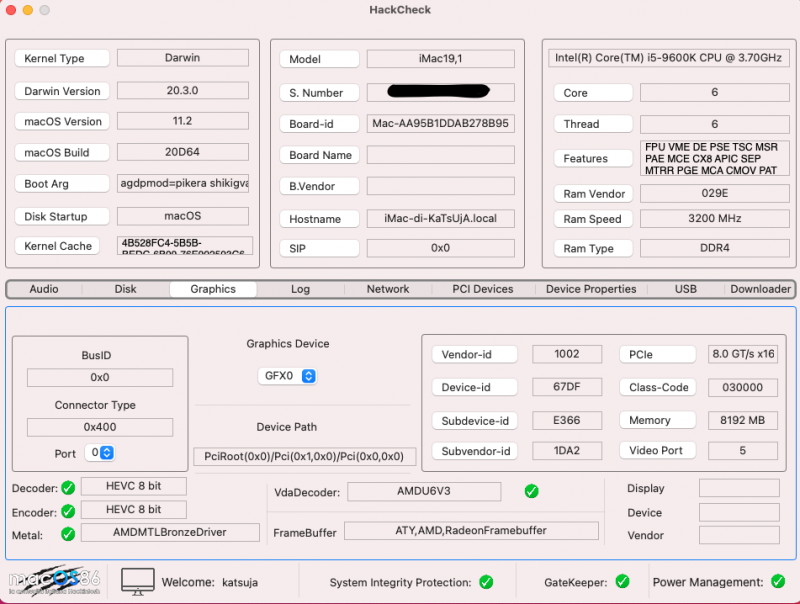Viewport: 800px width, 604px height.
Task: Click the GateKeeper green checkmark
Action: click(622, 581)
